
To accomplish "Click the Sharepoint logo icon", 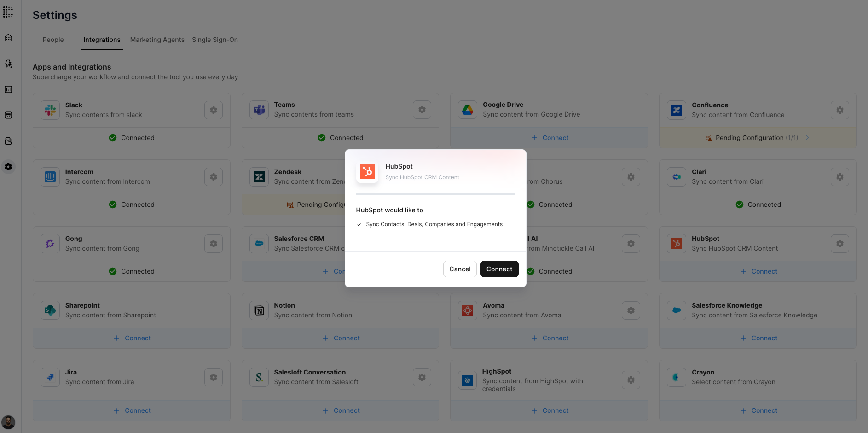I will pos(50,310).
